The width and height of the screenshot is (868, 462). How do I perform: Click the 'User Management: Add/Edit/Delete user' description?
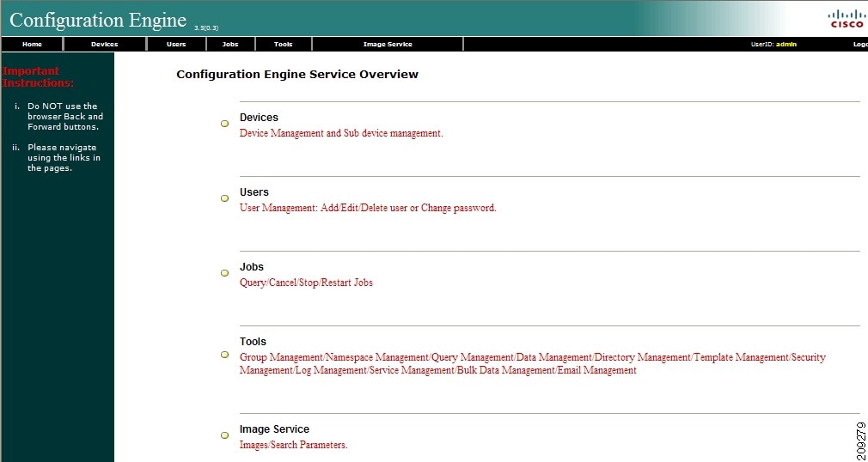(368, 208)
